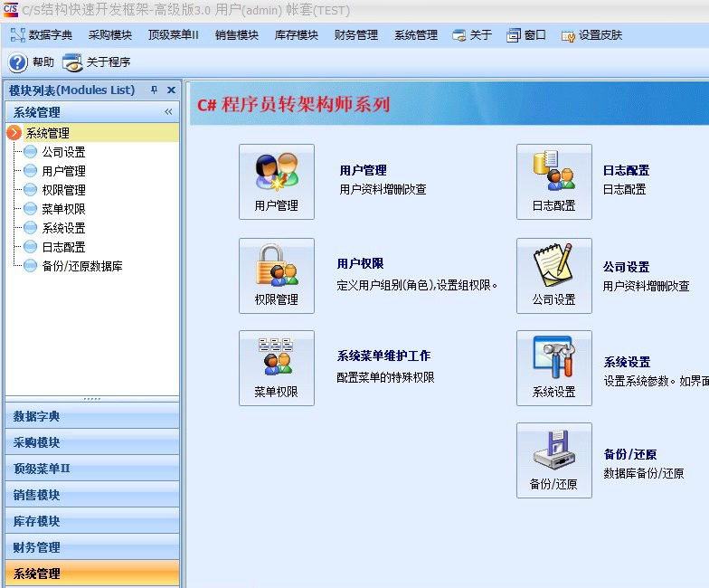Open the 顶级菜单II menu
709x588 pixels.
click(174, 35)
